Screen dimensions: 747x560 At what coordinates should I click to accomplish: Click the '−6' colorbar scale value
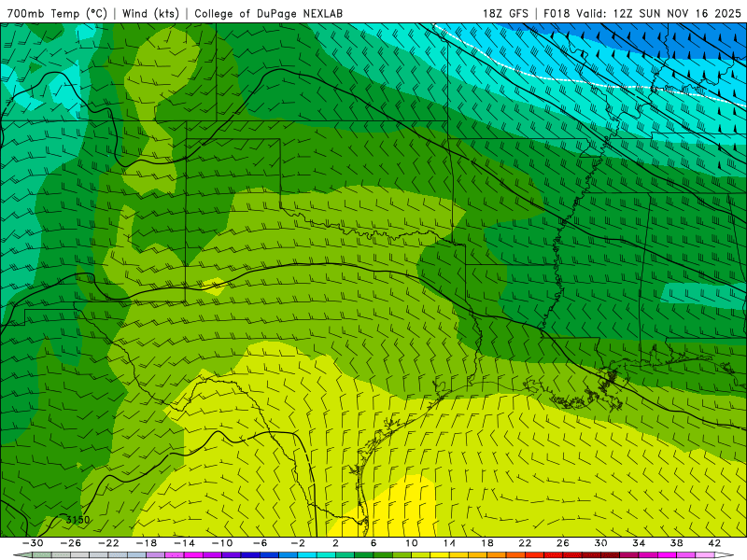(x=260, y=543)
